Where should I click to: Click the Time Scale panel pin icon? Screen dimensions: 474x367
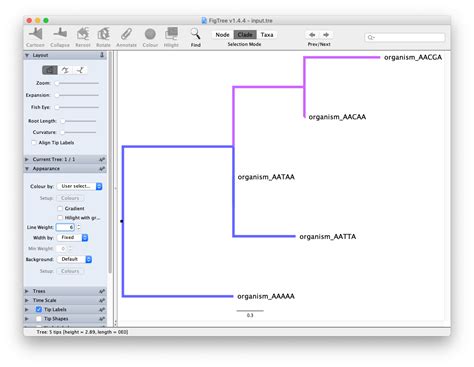(102, 301)
